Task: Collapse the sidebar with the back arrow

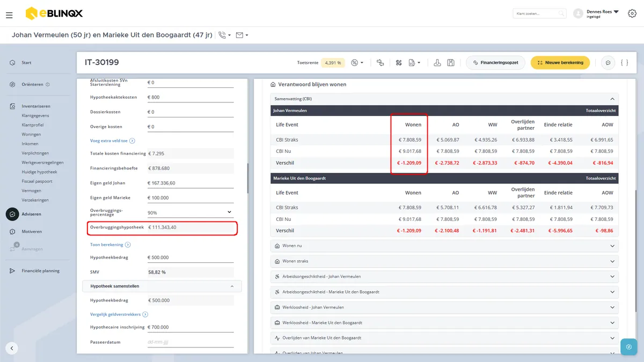Action: pos(12,348)
